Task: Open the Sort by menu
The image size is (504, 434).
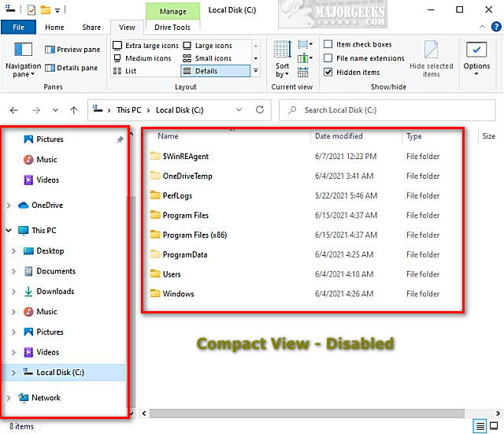Action: [x=283, y=59]
